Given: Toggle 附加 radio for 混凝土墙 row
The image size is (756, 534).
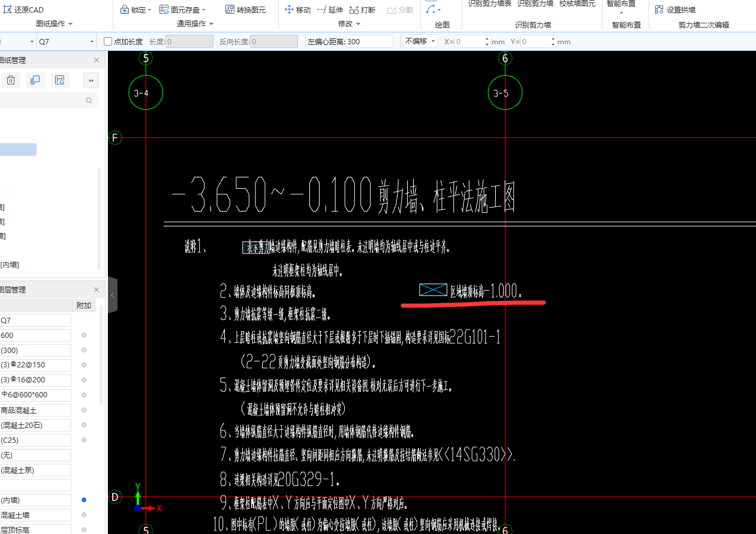Looking at the screenshot, I should click(x=84, y=515).
